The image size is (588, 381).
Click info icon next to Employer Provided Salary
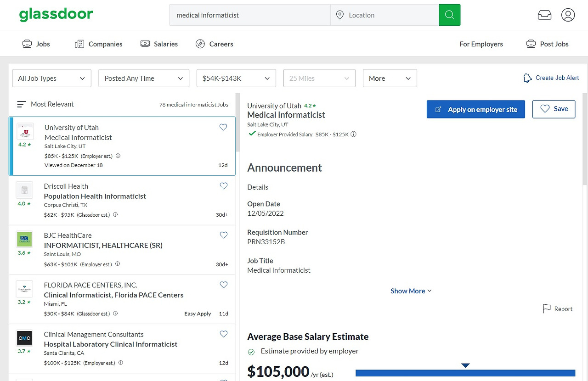pos(354,134)
